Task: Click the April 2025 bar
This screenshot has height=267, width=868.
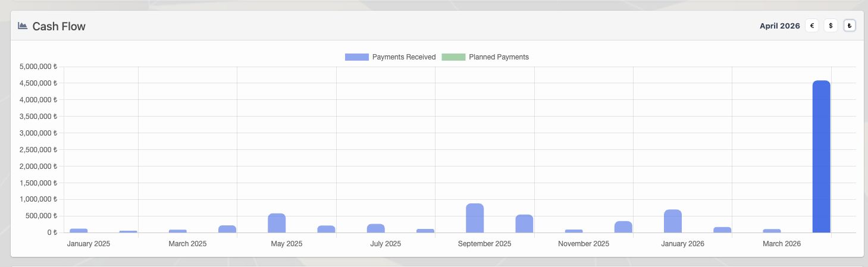Action: click(x=227, y=228)
